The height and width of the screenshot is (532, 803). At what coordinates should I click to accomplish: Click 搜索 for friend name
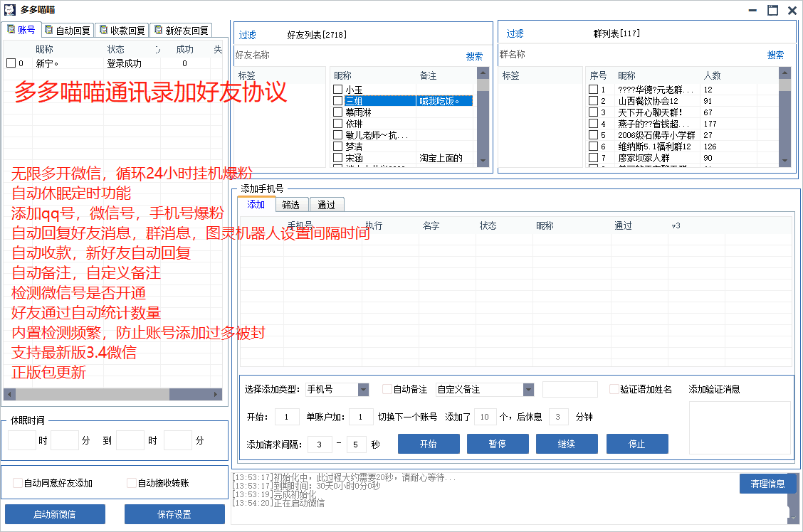tap(474, 56)
